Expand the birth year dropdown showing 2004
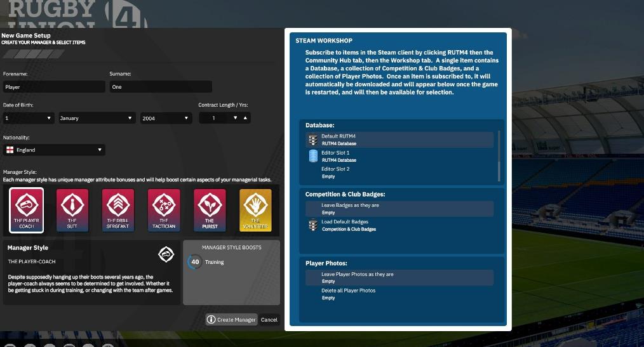The height and width of the screenshot is (347, 644). 165,118
